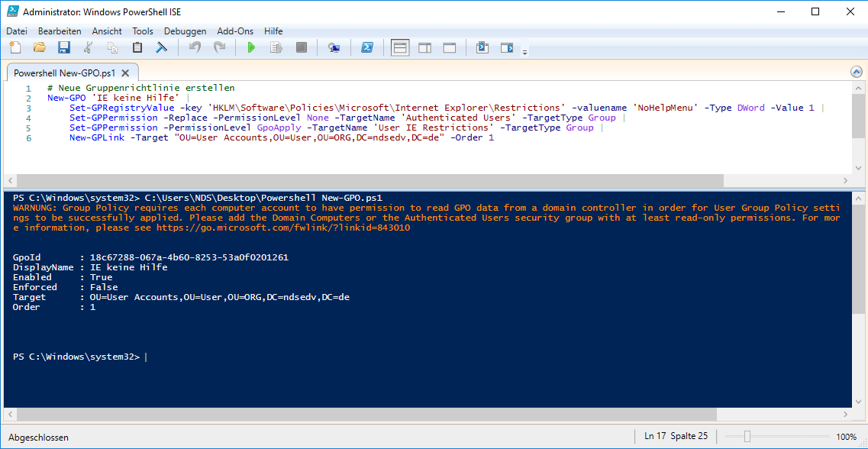
Task: Open a New Remote PowerShell Tab
Action: tap(334, 47)
